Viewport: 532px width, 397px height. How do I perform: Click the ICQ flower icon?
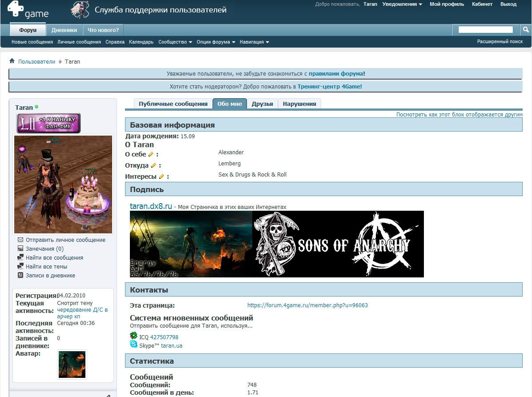tap(133, 336)
